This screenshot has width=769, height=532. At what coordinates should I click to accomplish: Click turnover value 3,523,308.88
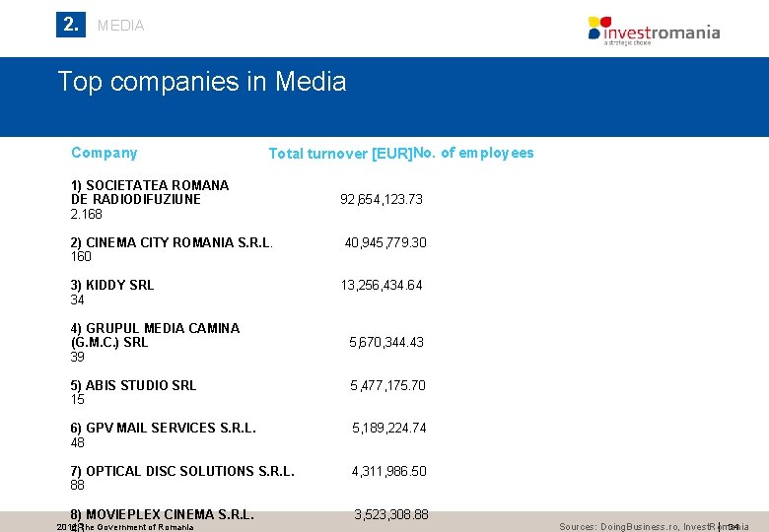point(390,515)
